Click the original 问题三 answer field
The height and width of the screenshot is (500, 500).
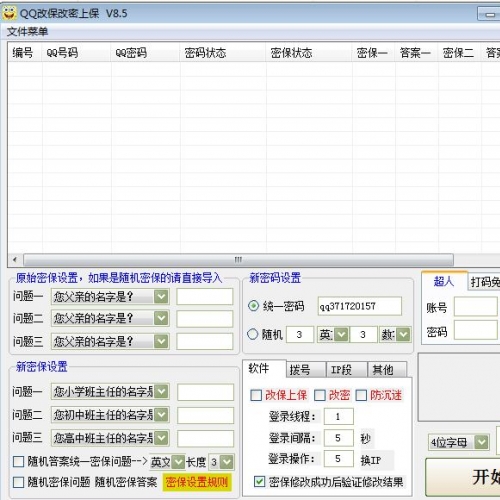pos(205,341)
